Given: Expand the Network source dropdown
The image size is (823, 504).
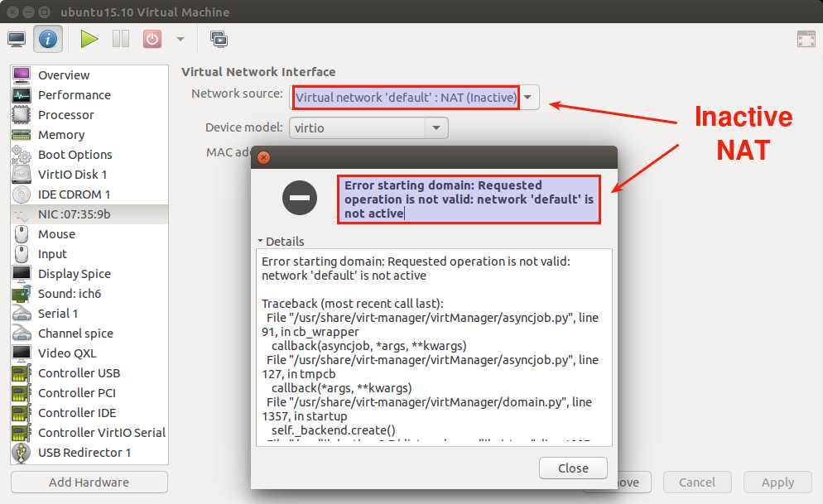Looking at the screenshot, I should (x=528, y=98).
